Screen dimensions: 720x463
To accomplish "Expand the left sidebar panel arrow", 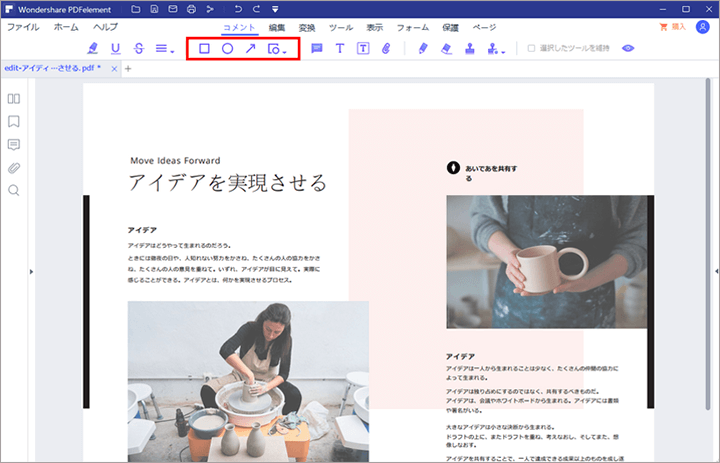I will tap(31, 271).
